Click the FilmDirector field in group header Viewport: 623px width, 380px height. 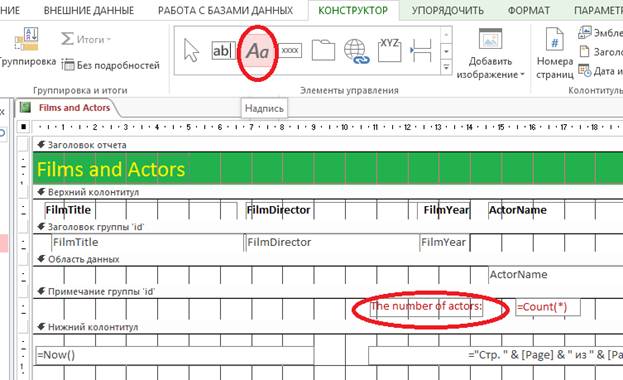[x=332, y=242]
